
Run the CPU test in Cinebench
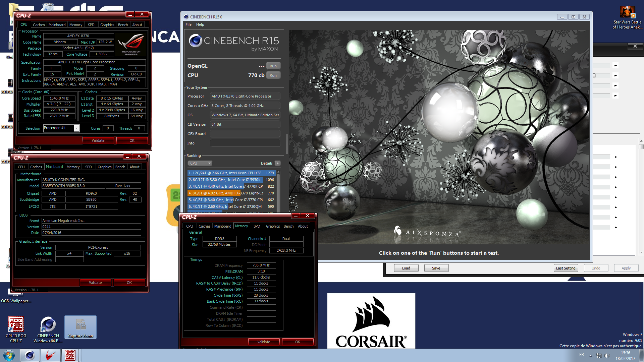coord(273,75)
